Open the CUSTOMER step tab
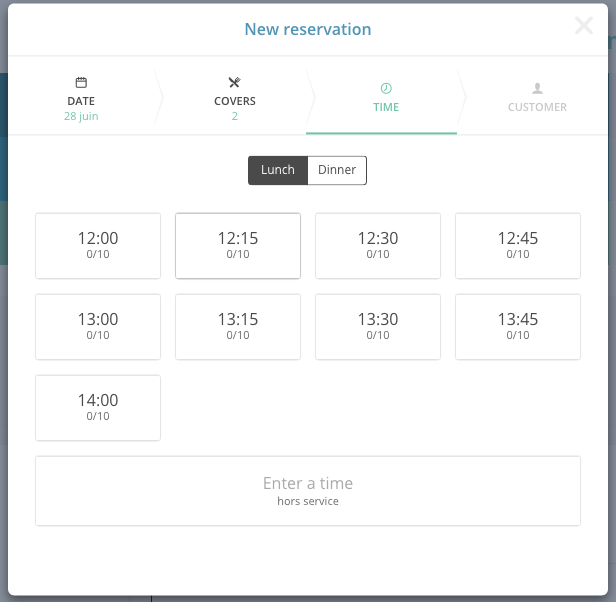616x602 pixels. pyautogui.click(x=537, y=98)
